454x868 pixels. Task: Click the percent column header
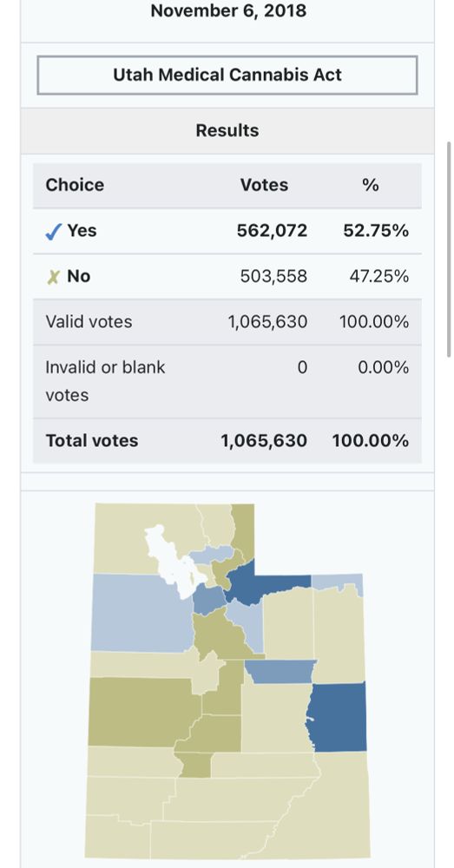coord(371,184)
